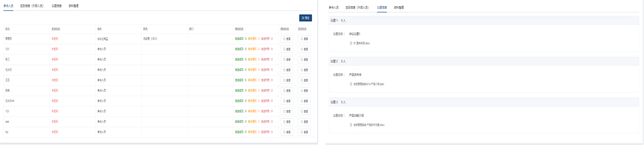Collapse the 议题3 agenda section header
This screenshot has width=644, height=145.
[x=484, y=102]
